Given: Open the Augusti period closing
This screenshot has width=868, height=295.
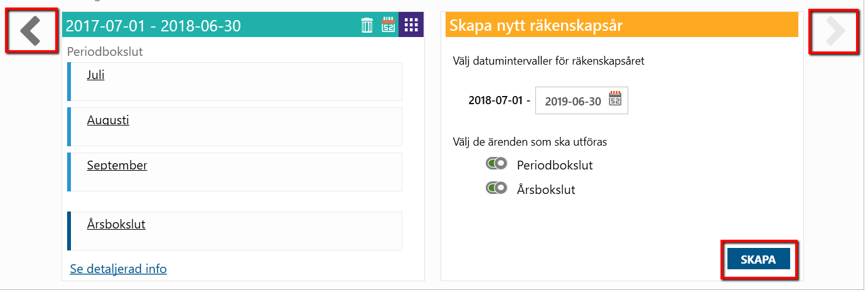Looking at the screenshot, I should [x=108, y=121].
